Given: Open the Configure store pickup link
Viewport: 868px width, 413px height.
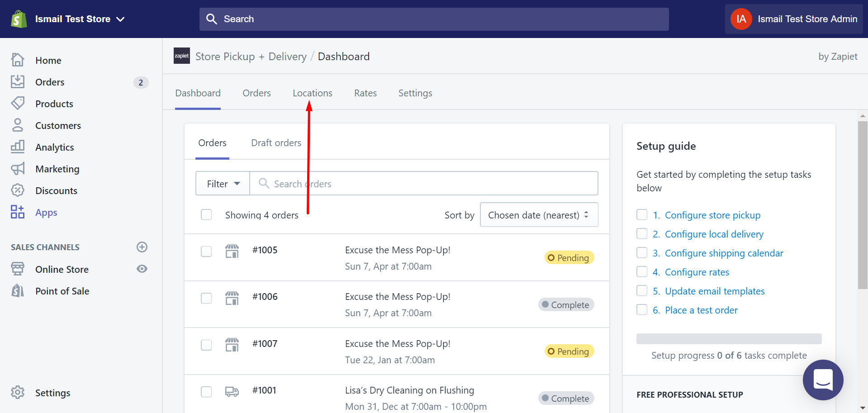Looking at the screenshot, I should [x=713, y=215].
